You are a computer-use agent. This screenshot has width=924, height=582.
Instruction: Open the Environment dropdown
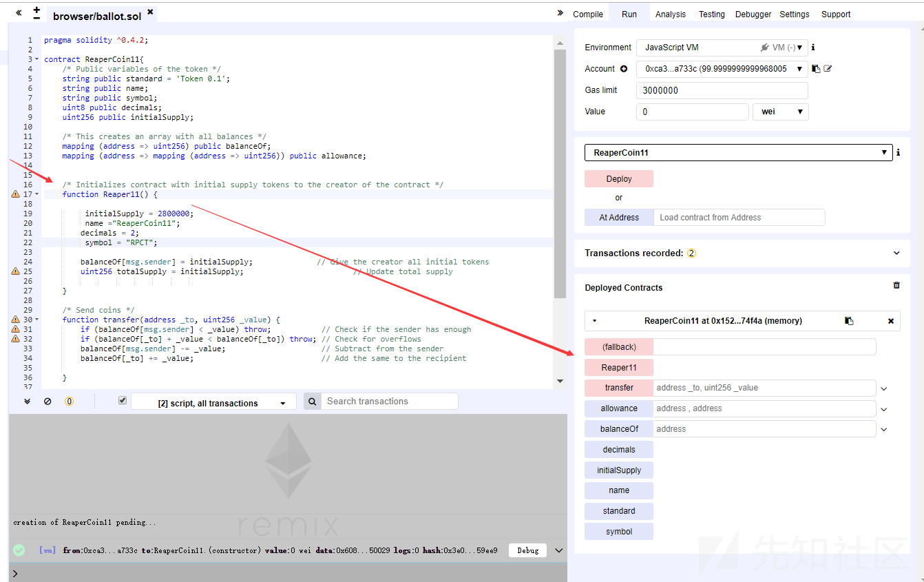click(x=722, y=48)
